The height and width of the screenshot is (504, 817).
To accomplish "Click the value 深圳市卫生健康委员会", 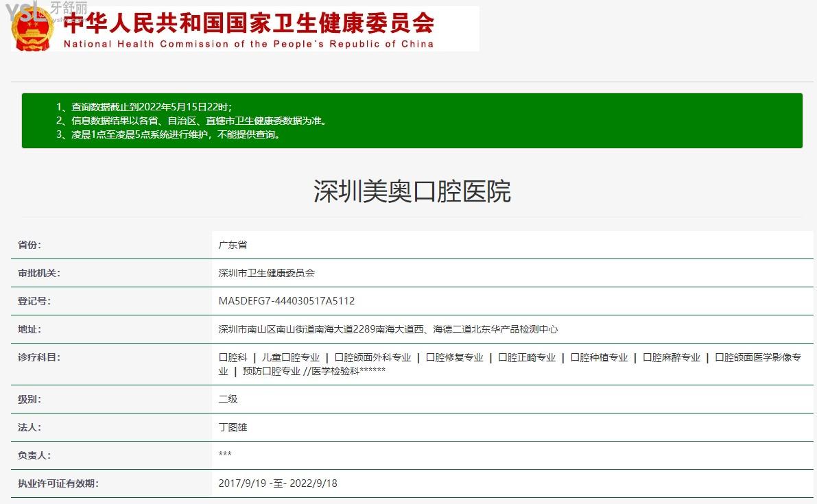I will pos(267,273).
